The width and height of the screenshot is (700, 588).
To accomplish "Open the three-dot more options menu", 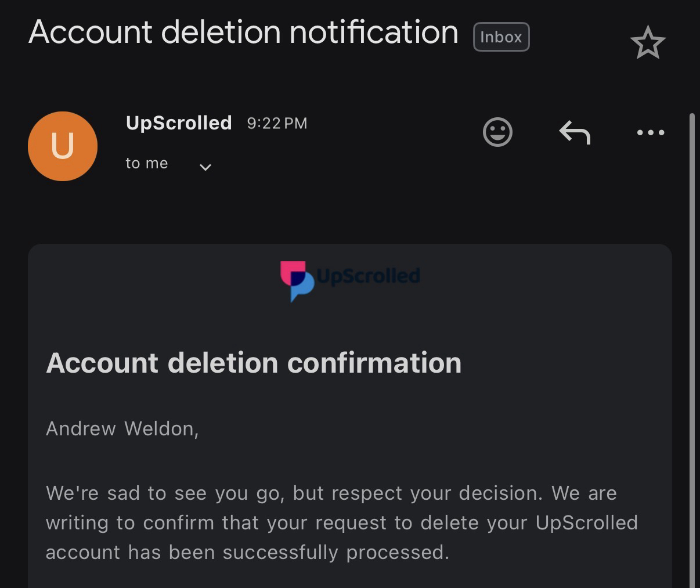I will (x=650, y=132).
